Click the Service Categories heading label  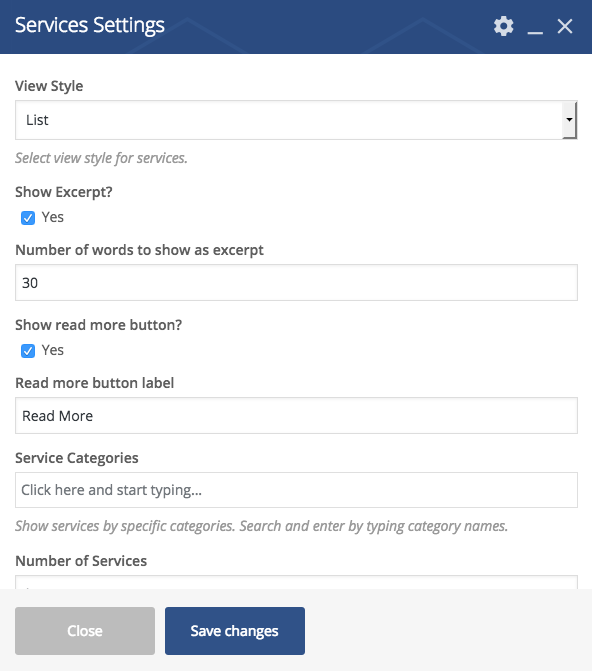point(77,458)
